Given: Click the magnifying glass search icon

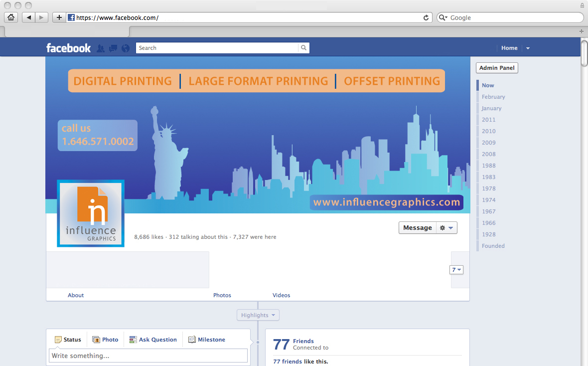Looking at the screenshot, I should point(303,48).
